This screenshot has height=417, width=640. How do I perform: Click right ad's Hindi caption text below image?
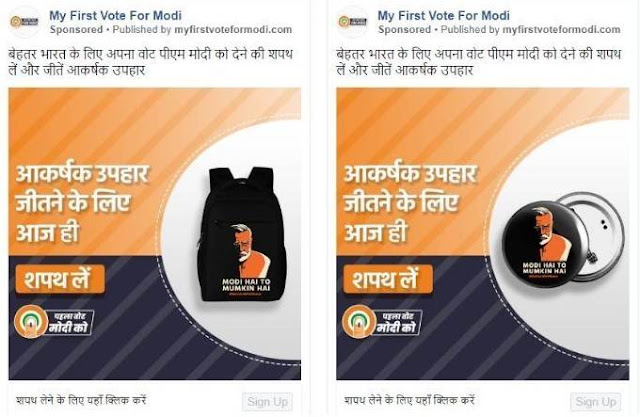tap(409, 400)
